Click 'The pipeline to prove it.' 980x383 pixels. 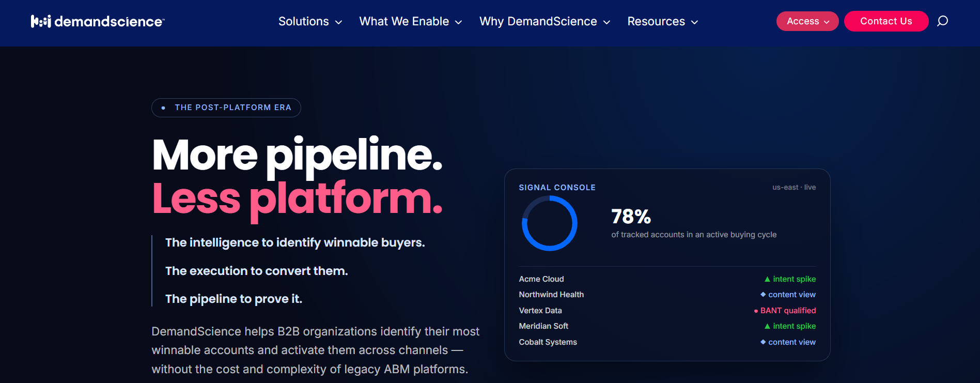[x=234, y=299]
